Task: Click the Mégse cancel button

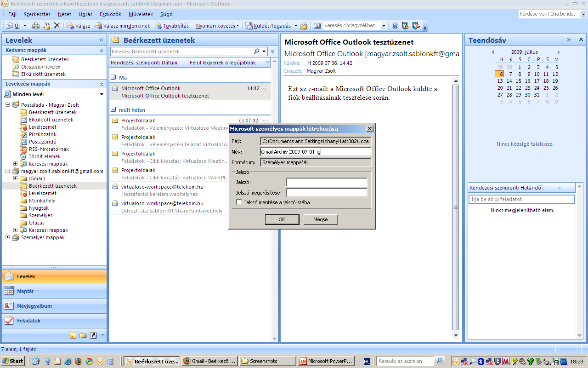Action: pyautogui.click(x=321, y=219)
